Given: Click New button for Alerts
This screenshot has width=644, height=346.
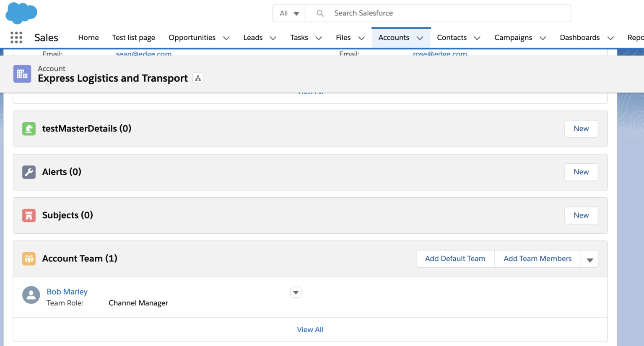Looking at the screenshot, I should tap(581, 172).
